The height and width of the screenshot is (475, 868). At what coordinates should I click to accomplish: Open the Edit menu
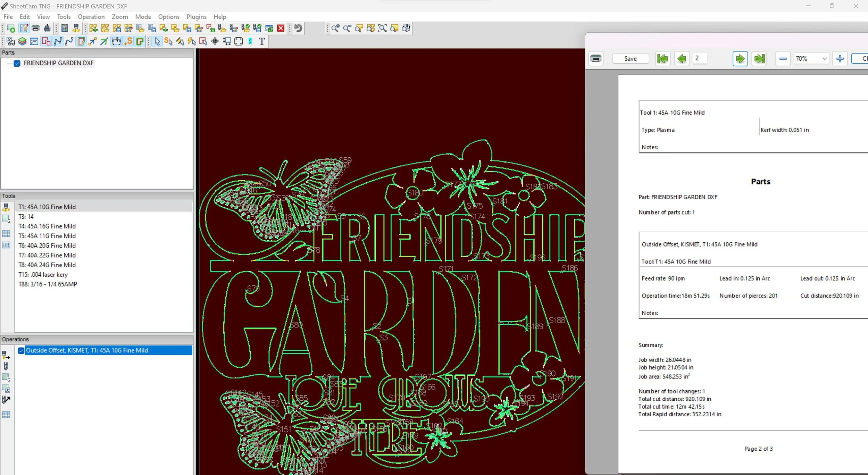pos(25,17)
